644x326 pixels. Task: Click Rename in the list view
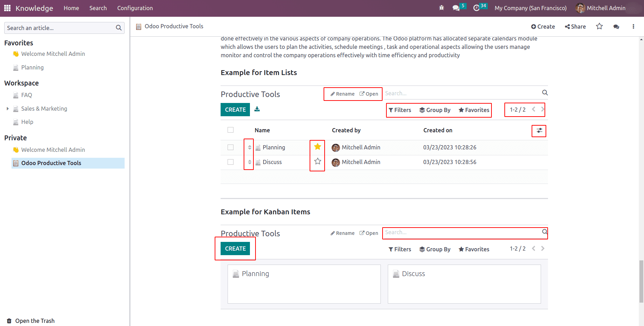point(342,94)
